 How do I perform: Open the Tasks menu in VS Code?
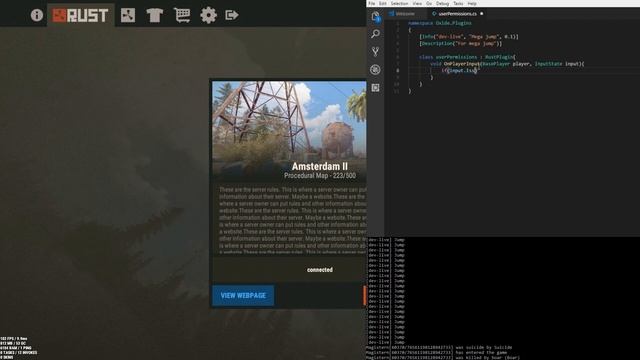pyautogui.click(x=458, y=3)
